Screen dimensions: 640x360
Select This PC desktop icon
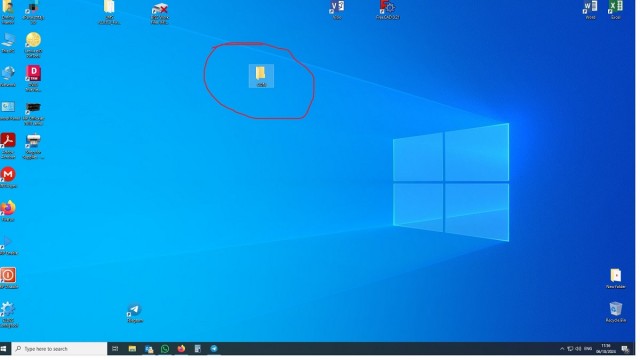[8, 43]
